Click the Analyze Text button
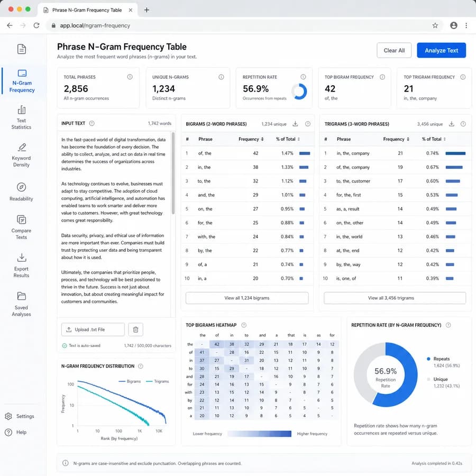 (x=441, y=50)
